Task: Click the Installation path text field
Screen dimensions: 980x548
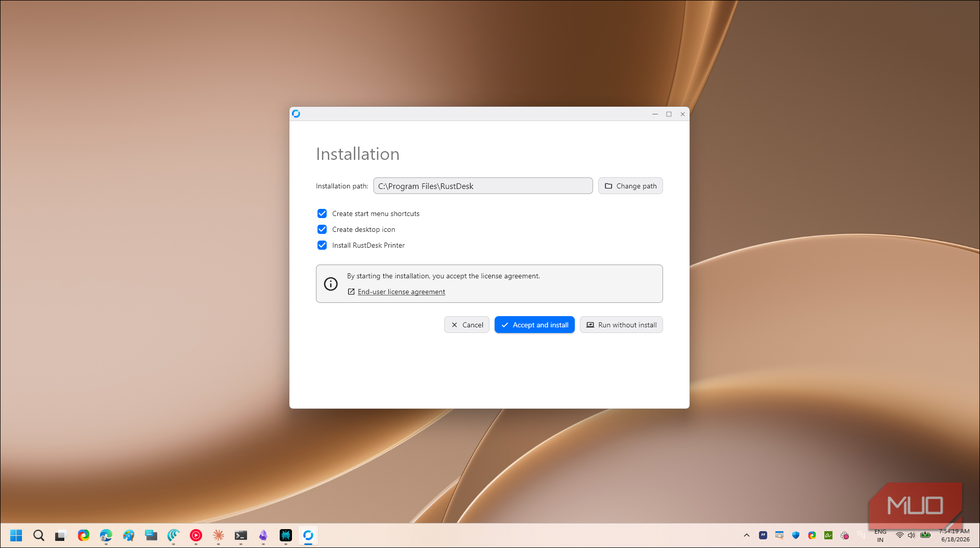Action: [483, 186]
